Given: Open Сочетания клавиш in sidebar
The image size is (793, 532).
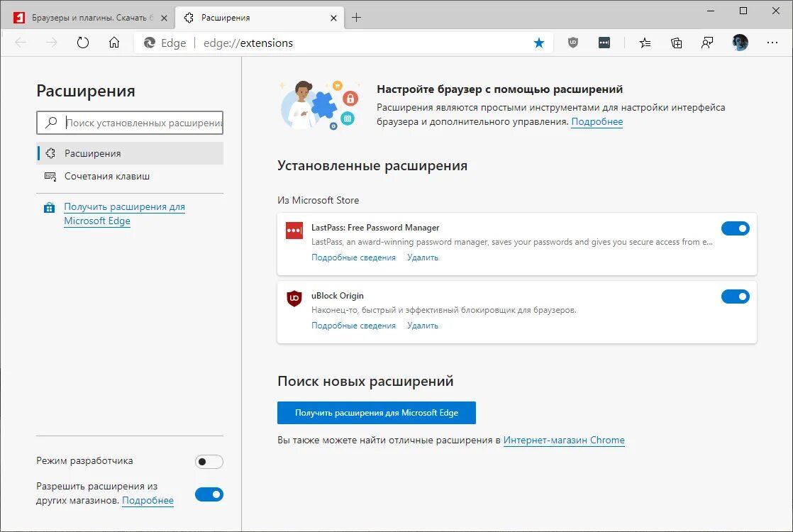Looking at the screenshot, I should point(130,176).
